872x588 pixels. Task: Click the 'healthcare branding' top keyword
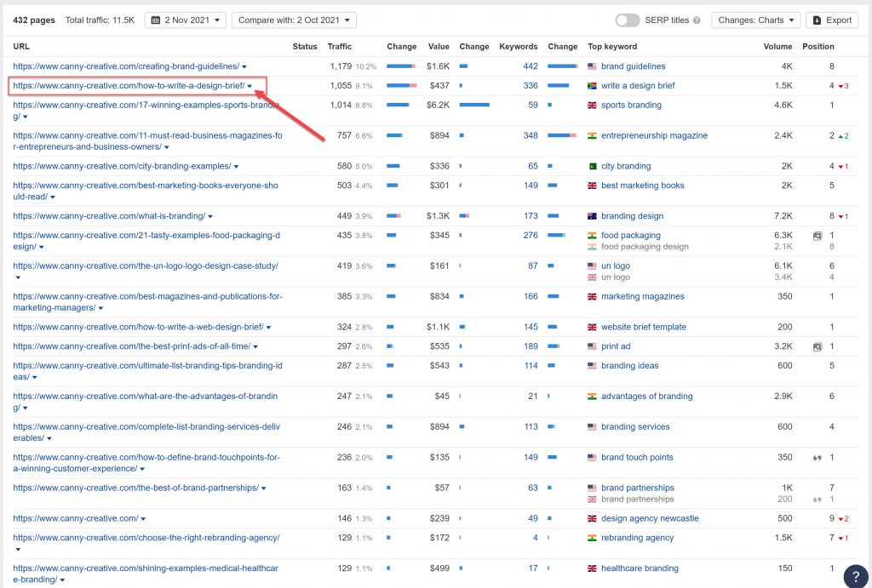[640, 568]
